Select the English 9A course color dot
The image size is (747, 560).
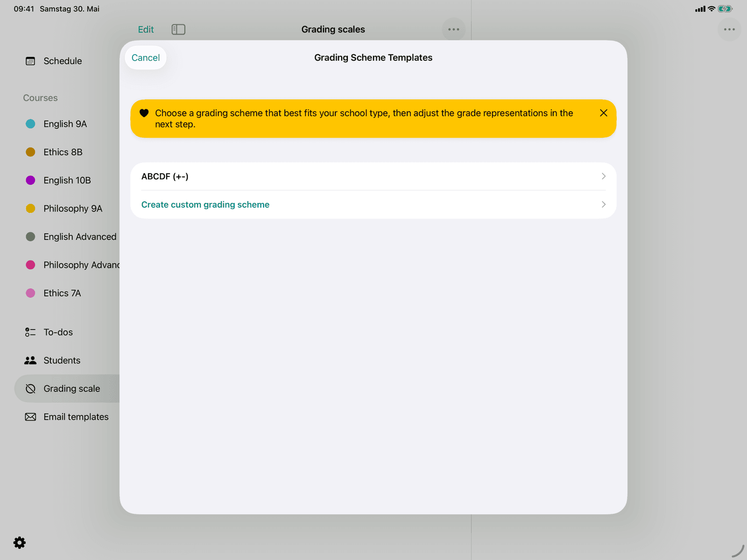30,124
